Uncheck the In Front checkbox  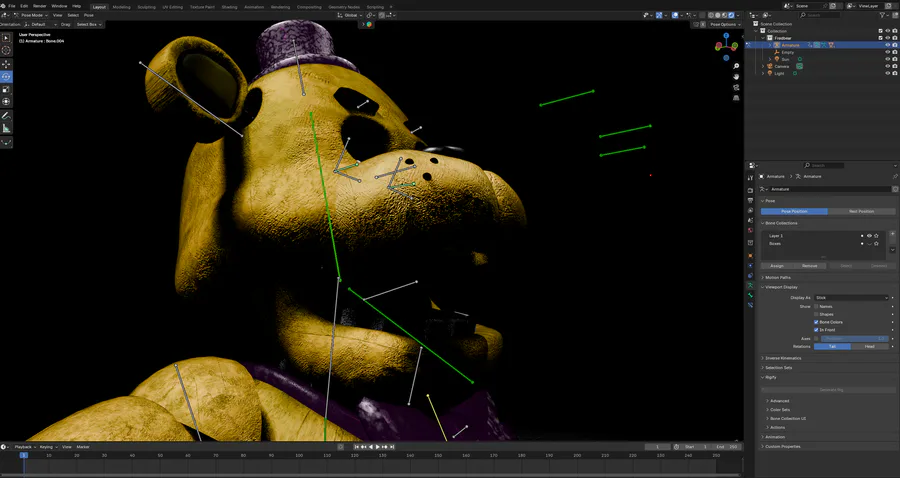click(x=816, y=330)
